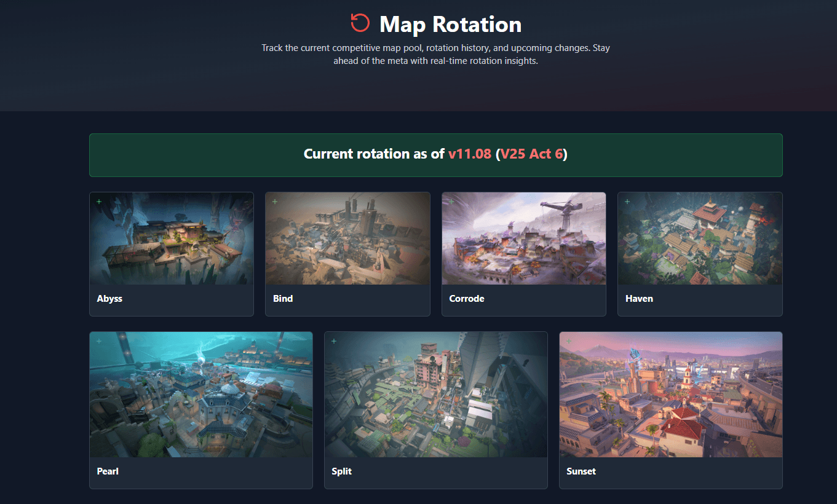The height and width of the screenshot is (504, 837).
Task: Click the Sunset map name label
Action: click(x=581, y=471)
